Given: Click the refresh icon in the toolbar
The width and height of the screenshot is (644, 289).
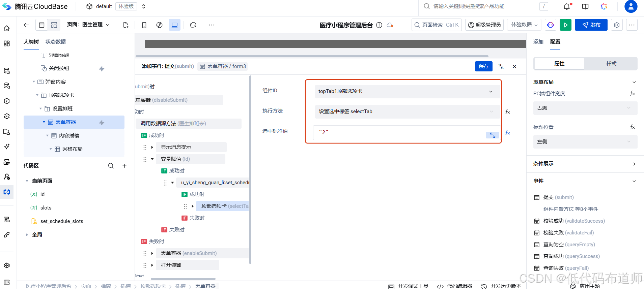Looking at the screenshot, I should [x=193, y=25].
